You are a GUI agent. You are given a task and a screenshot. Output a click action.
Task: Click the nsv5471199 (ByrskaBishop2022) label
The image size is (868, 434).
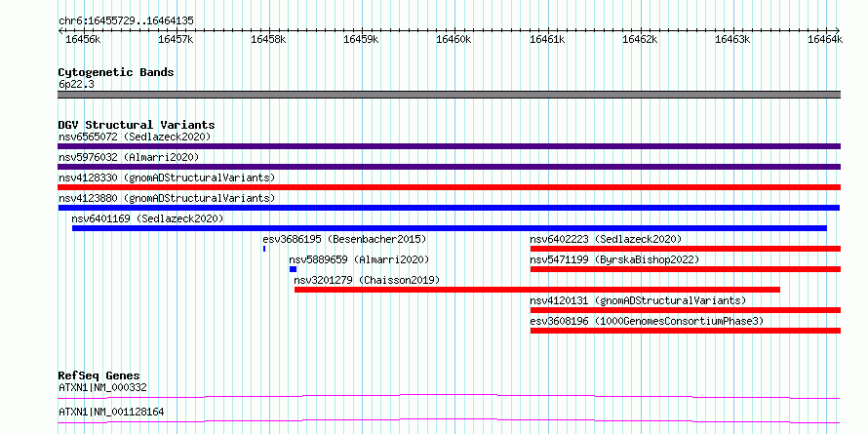(614, 259)
